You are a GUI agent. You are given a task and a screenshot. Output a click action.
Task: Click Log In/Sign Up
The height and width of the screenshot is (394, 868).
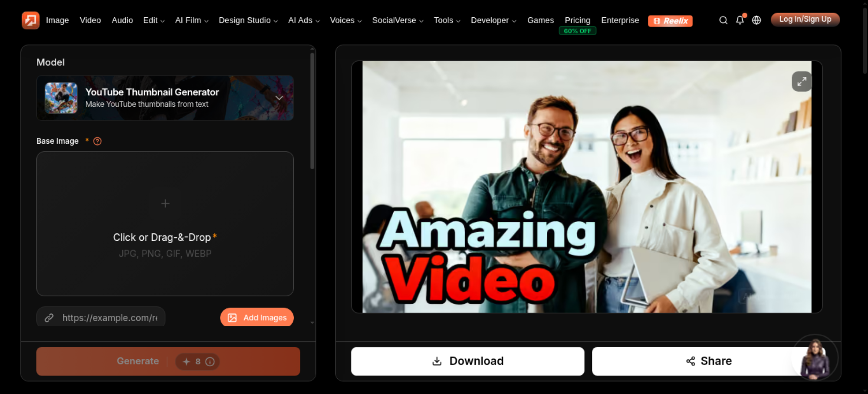click(x=805, y=20)
